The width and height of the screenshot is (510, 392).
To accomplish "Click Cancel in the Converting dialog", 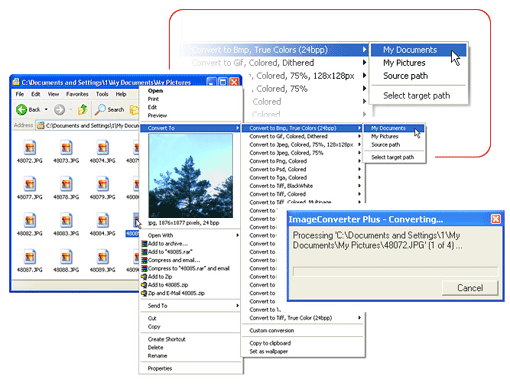I will tap(470, 288).
